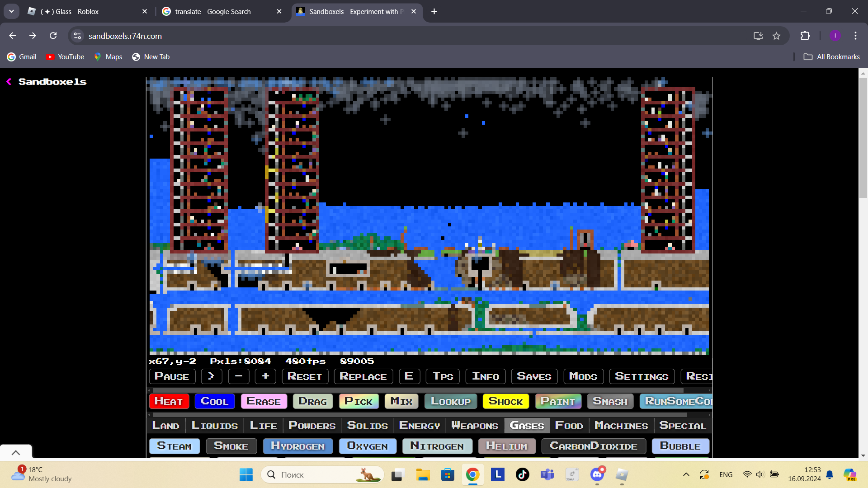Increase brush size with plus button
This screenshot has width=868, height=488.
[x=265, y=376]
